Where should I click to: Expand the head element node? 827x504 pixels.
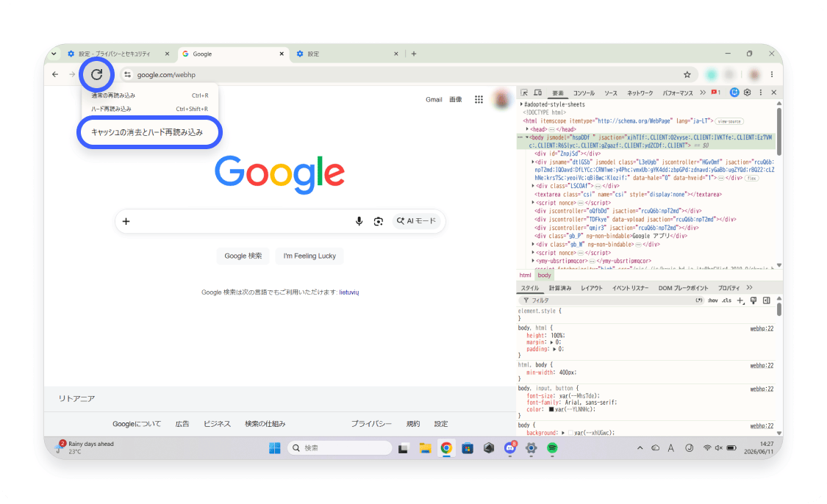(x=527, y=129)
